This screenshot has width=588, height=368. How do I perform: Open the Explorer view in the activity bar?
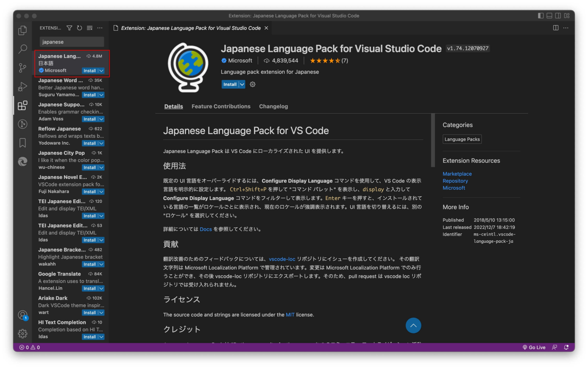[22, 30]
